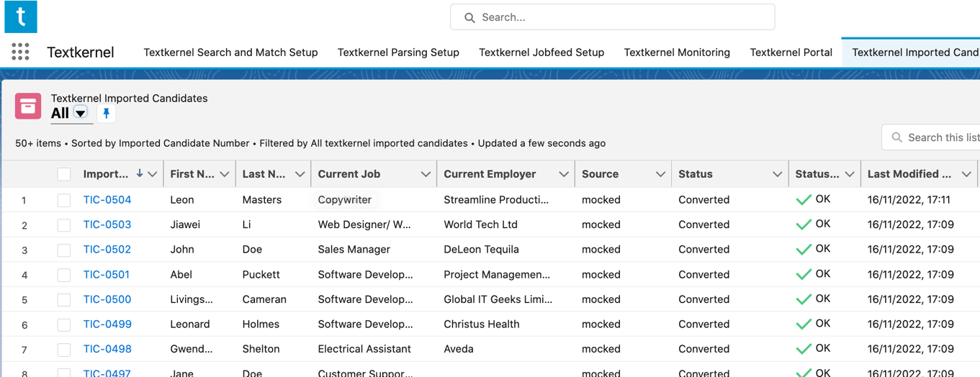Click the Imported Candidates object icon

coord(28,106)
